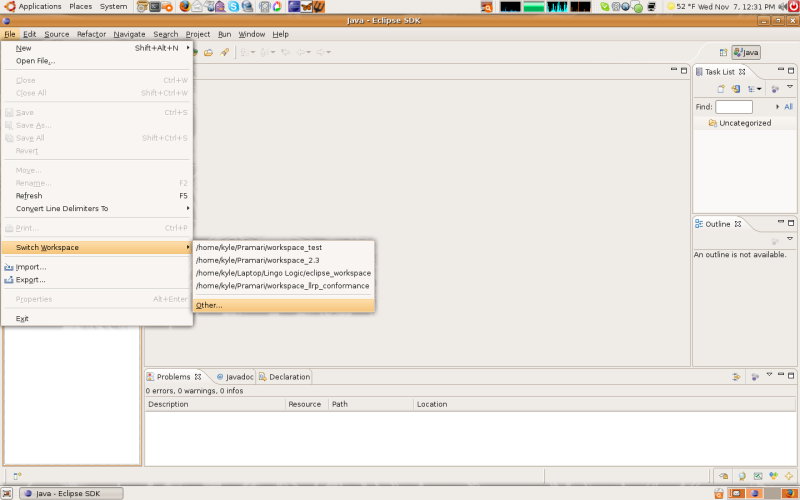Viewport: 800px width, 500px height.
Task: Click the Focus on Active Task icon in Problems
Action: coord(755,377)
